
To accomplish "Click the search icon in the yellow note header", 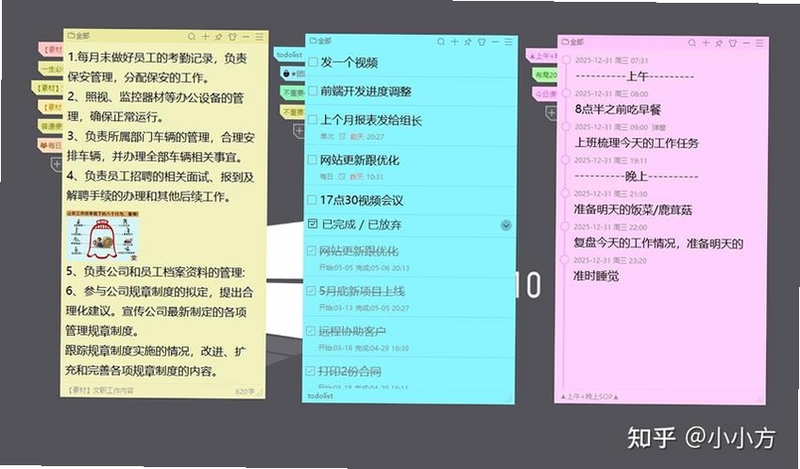I will tap(192, 37).
